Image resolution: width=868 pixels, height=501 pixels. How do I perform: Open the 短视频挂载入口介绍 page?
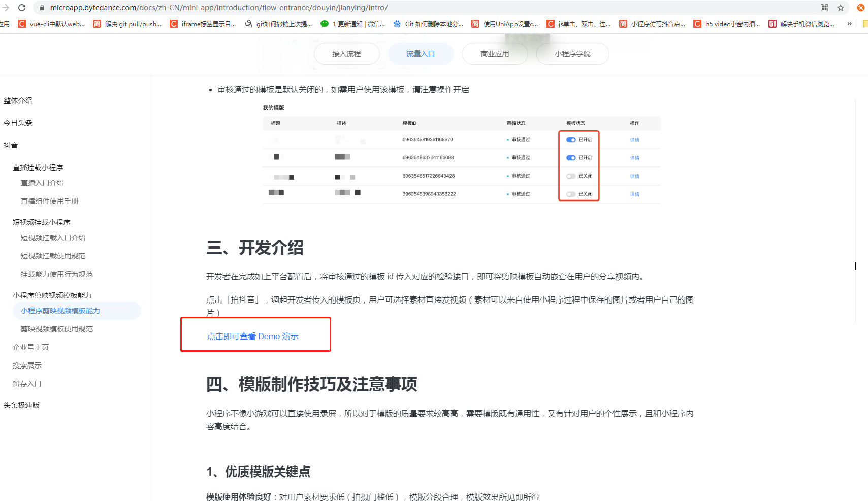[53, 238]
